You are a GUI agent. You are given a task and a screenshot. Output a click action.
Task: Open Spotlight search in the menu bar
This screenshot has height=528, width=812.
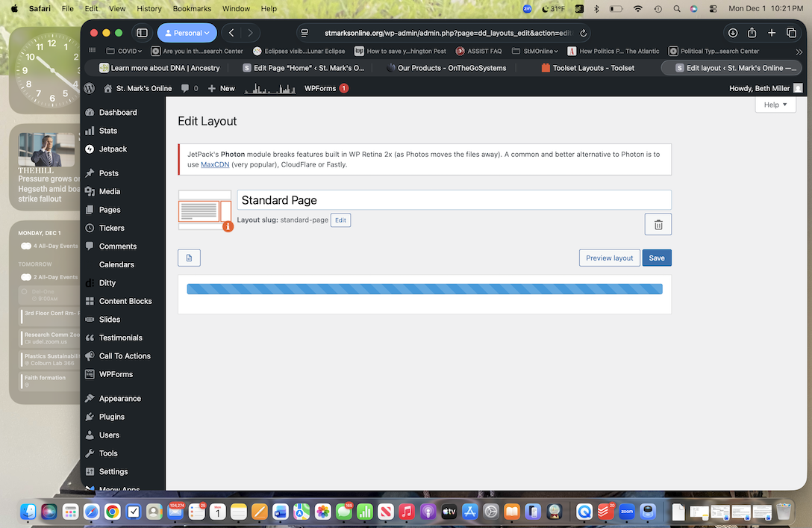click(x=677, y=9)
